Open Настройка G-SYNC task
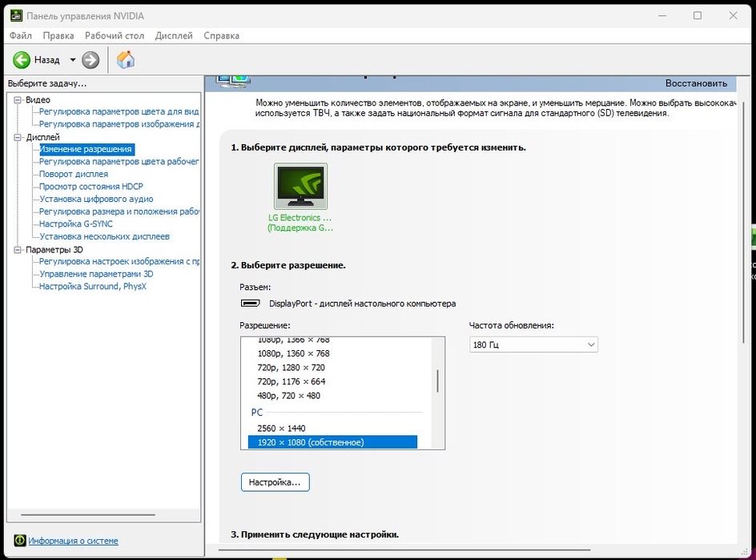 coord(76,224)
